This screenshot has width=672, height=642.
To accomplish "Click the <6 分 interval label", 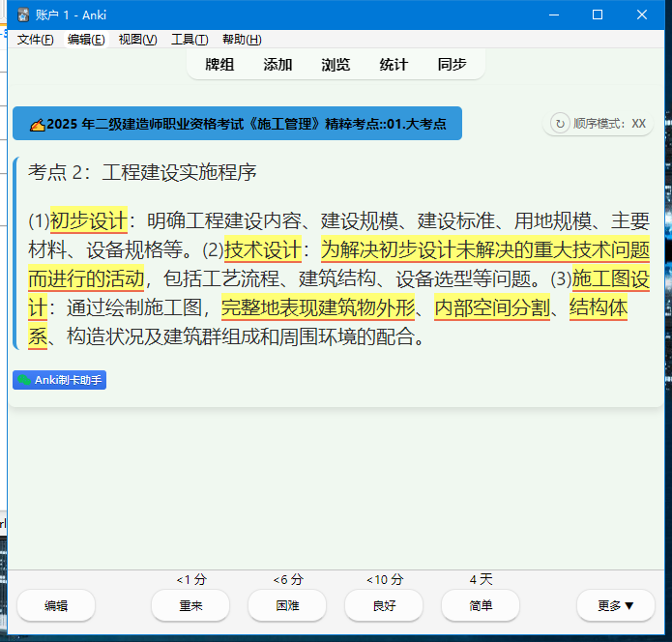I will tap(288, 579).
